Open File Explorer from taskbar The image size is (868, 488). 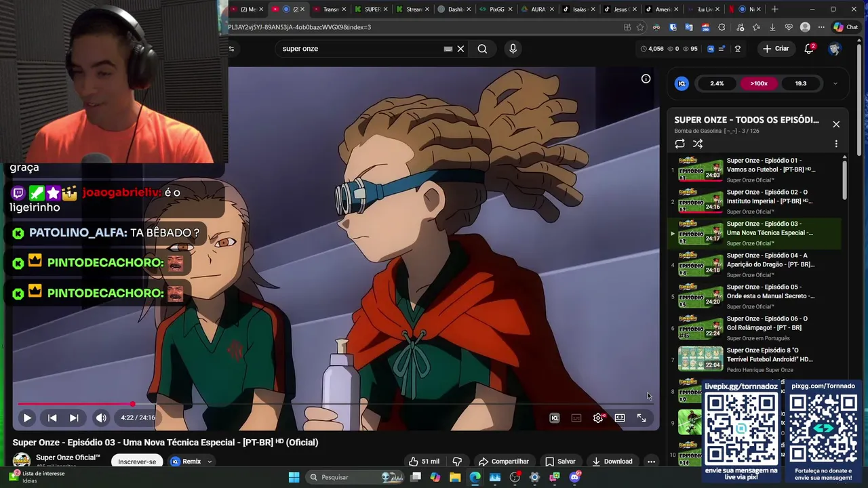pos(455,477)
